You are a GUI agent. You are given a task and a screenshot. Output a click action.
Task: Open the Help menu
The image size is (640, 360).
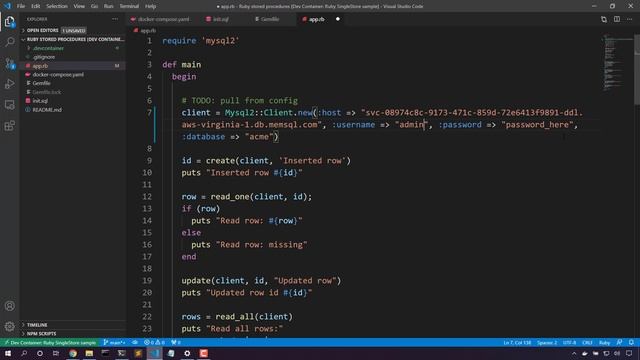pyautogui.click(x=151, y=6)
